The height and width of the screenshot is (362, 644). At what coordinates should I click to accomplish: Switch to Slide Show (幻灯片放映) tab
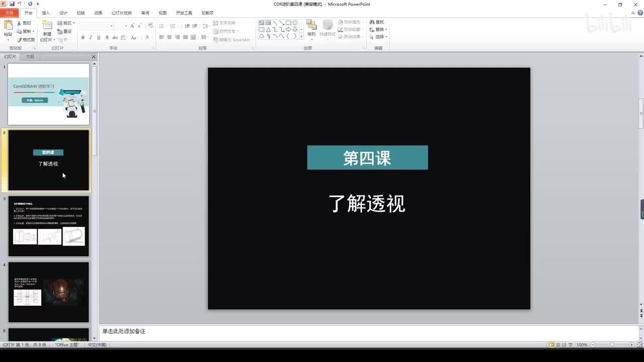coord(122,13)
